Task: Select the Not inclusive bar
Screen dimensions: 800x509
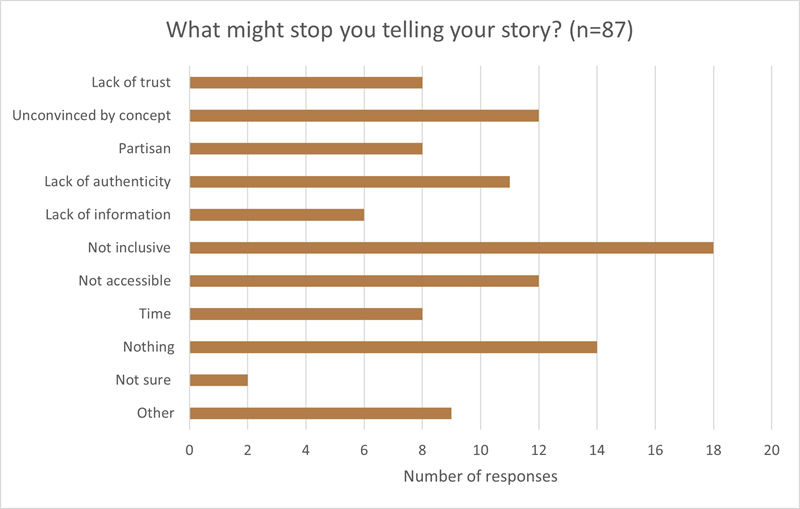Action: coord(451,248)
